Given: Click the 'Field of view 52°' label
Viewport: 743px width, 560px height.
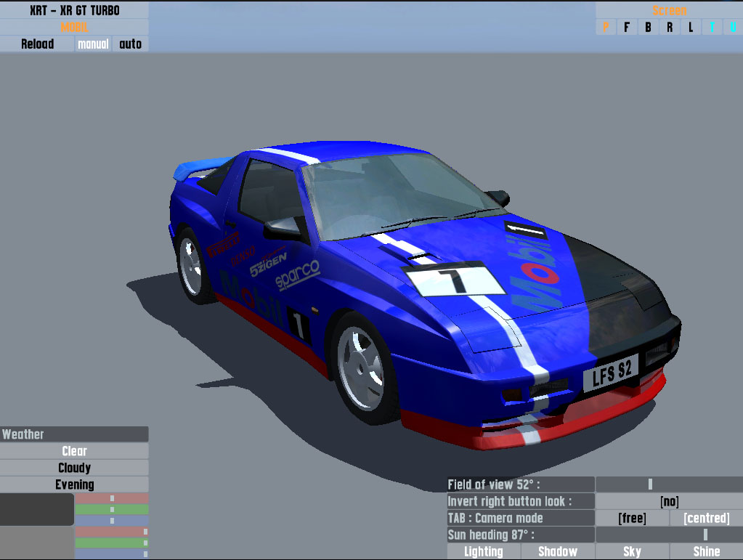Looking at the screenshot, I should 521,484.
